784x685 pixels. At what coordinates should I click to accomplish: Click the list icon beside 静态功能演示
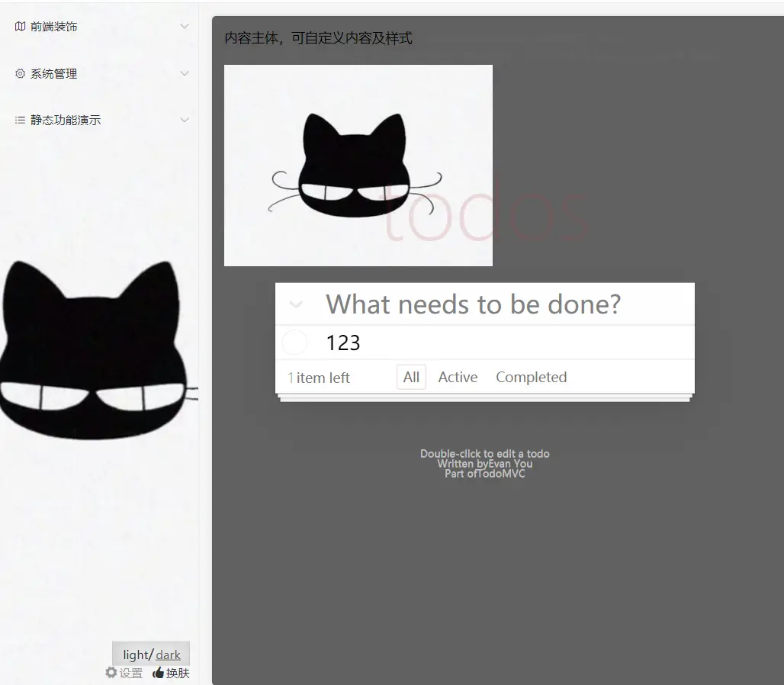[x=21, y=121]
